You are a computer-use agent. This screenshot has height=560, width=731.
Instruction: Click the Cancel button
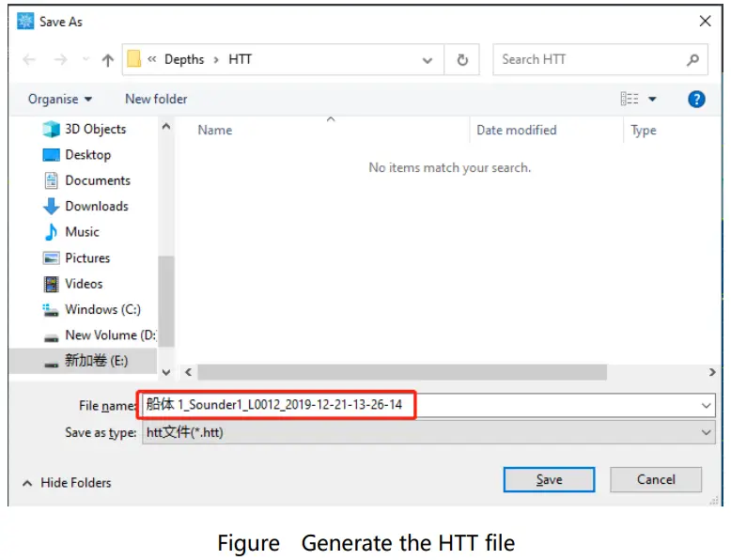tap(656, 479)
